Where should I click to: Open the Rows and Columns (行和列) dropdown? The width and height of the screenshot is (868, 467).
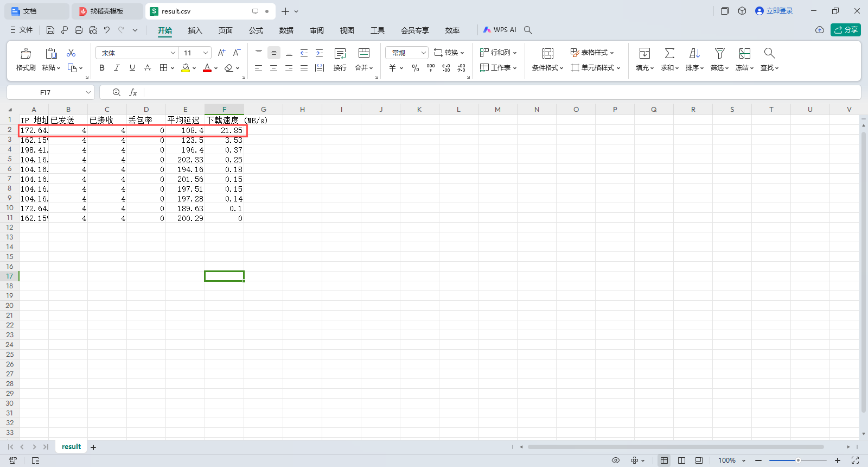point(499,53)
